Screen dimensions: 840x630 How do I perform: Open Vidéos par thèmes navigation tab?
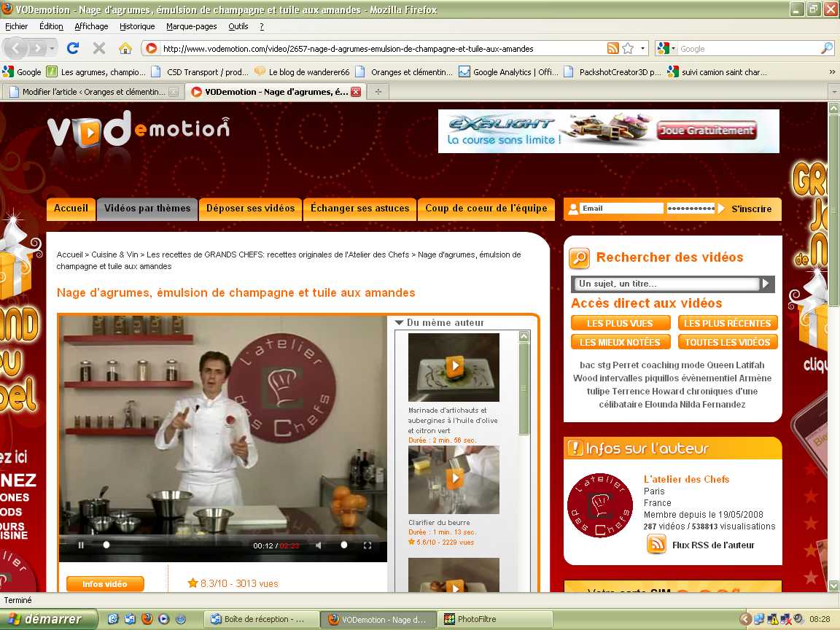(x=147, y=209)
